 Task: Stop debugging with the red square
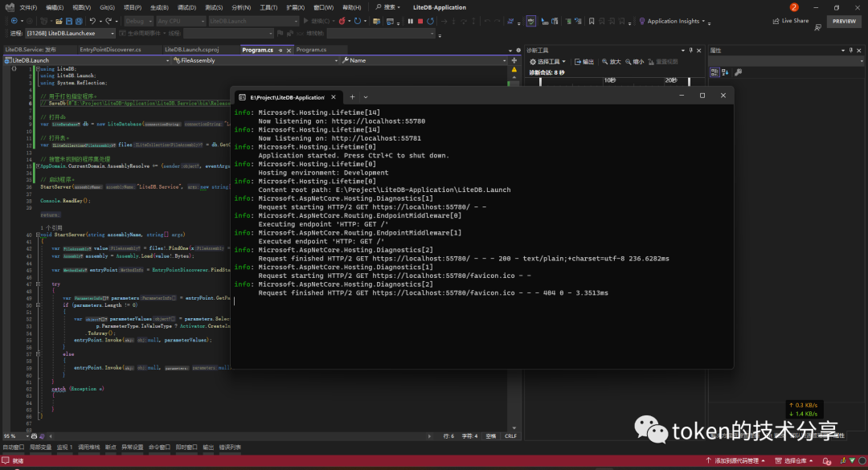(420, 21)
